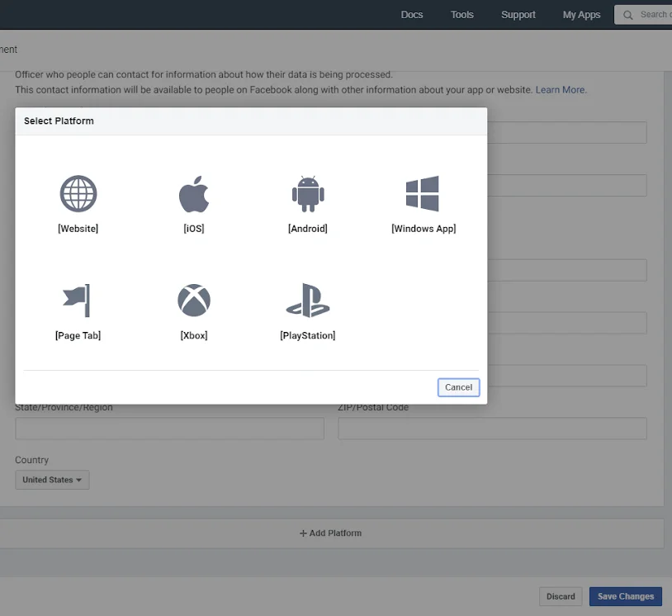Viewport: 672px width, 616px height.
Task: Click the search magnifier icon
Action: (x=628, y=15)
